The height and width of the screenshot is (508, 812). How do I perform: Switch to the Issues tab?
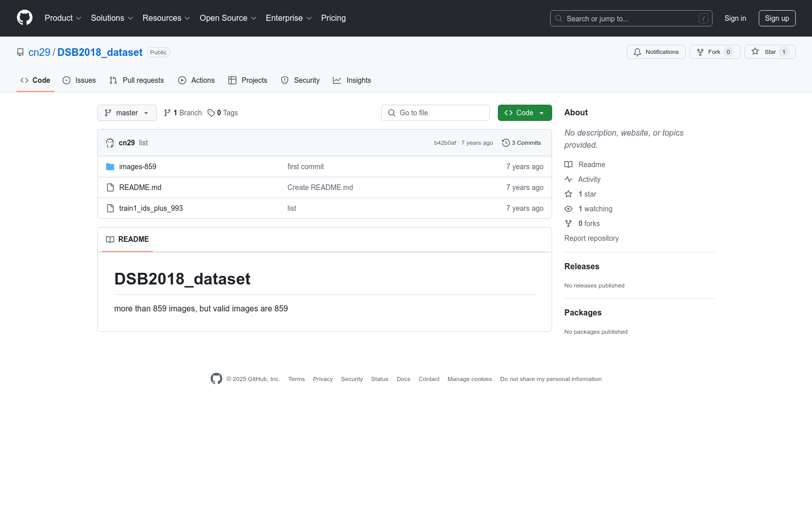click(x=79, y=80)
